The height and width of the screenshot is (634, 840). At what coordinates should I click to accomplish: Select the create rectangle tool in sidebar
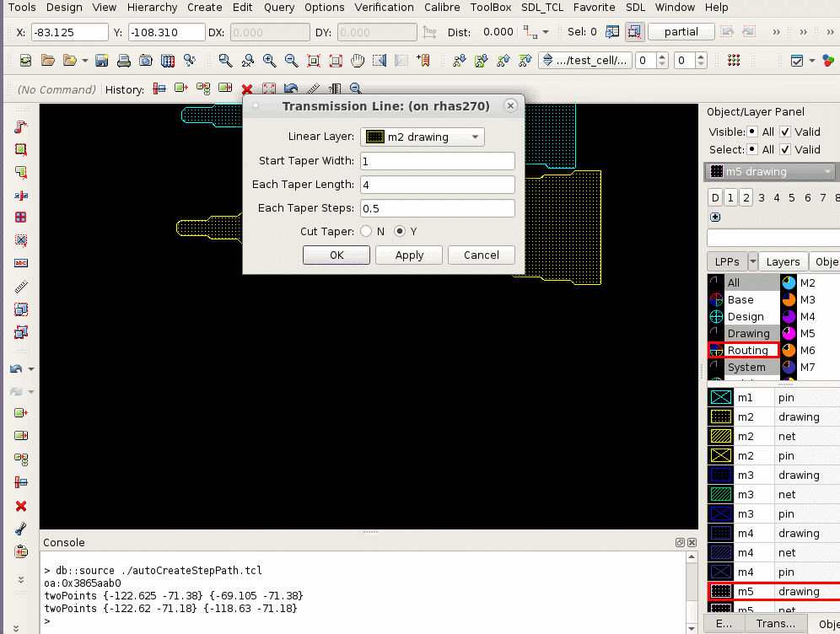tap(21, 149)
